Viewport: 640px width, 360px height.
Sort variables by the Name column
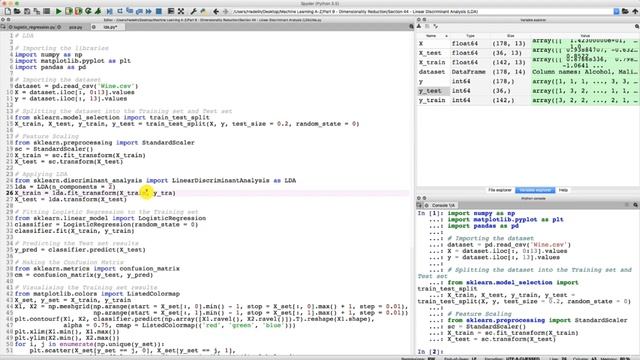coord(433,36)
